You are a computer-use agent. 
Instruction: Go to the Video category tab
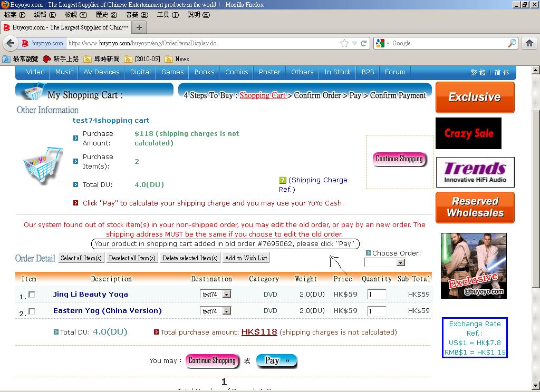pos(35,72)
